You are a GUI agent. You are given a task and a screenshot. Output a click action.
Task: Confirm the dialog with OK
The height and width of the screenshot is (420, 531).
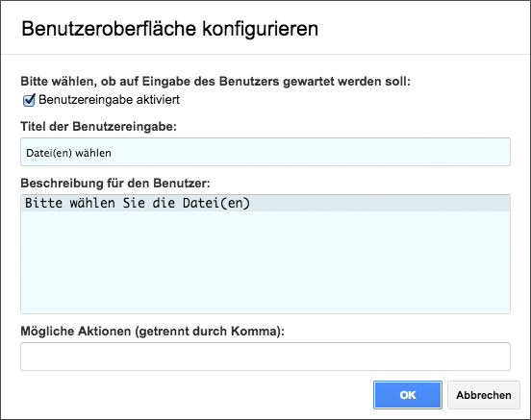click(408, 395)
